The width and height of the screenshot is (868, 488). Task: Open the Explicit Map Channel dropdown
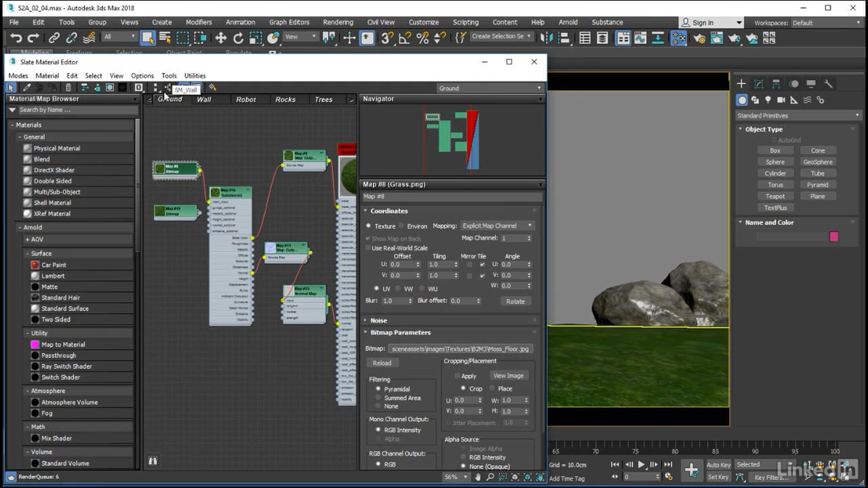point(497,226)
